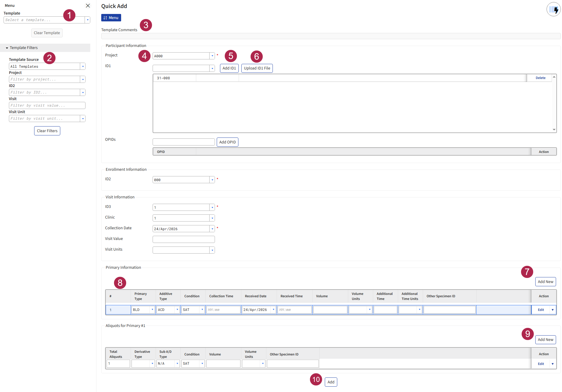Open Additive Type ACD dropdown
This screenshot has height=392, width=562.
point(177,310)
